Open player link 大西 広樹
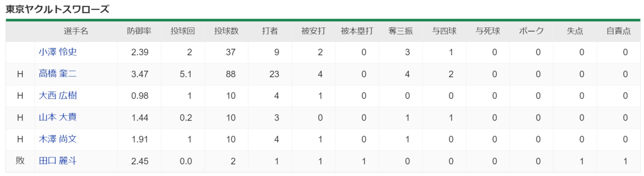 tap(58, 95)
